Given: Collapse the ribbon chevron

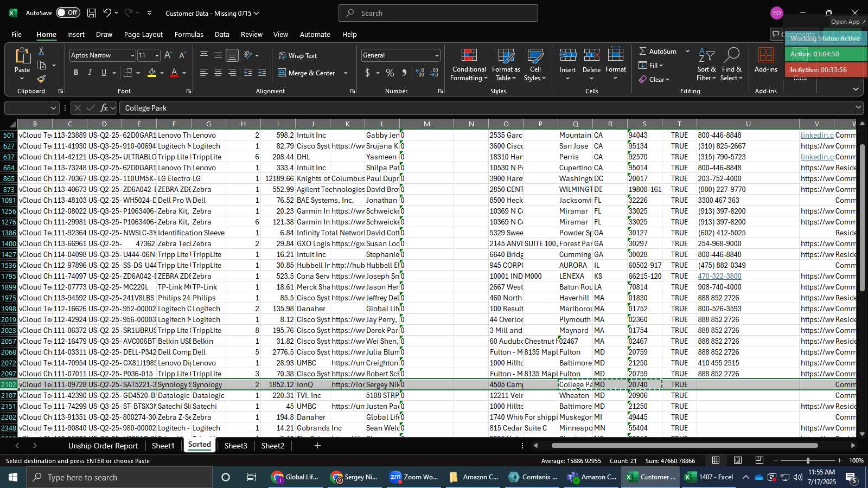Looking at the screenshot, I should (856, 89).
